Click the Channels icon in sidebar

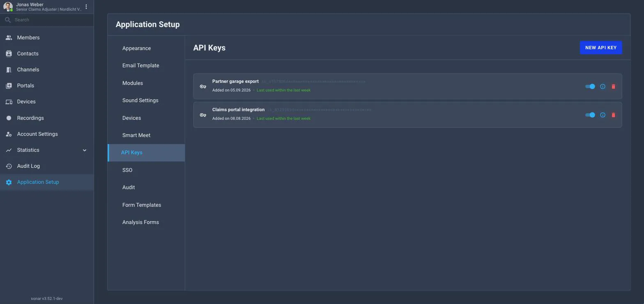(9, 70)
